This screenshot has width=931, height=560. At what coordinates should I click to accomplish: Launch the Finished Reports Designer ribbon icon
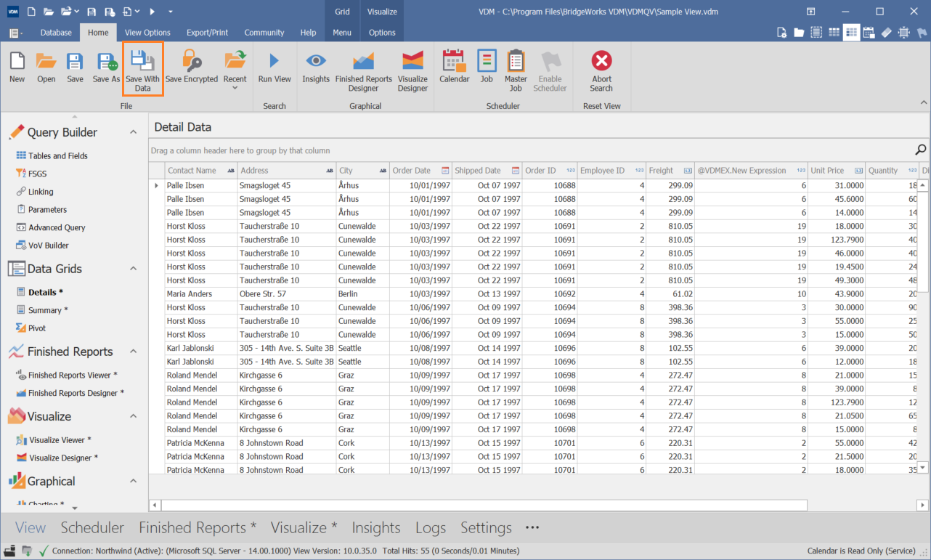tap(363, 71)
